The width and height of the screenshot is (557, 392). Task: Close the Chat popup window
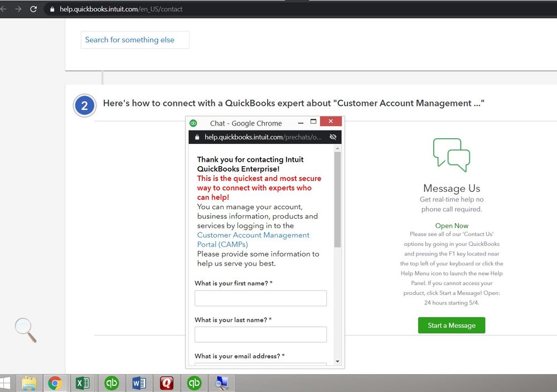pyautogui.click(x=331, y=121)
